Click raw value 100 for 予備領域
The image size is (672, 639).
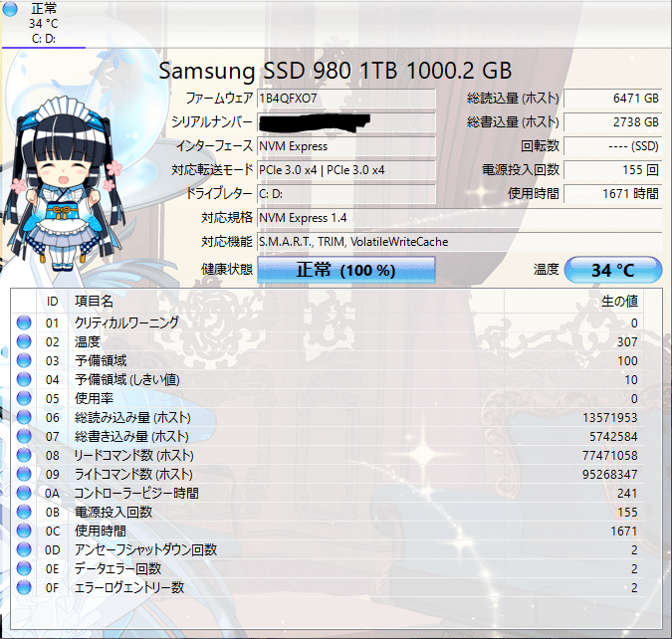[x=627, y=361]
